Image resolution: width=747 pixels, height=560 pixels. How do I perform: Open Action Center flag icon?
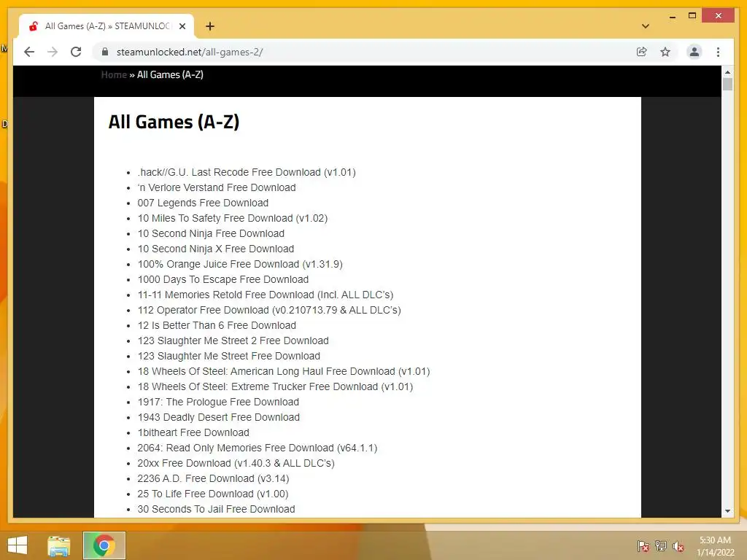click(643, 546)
